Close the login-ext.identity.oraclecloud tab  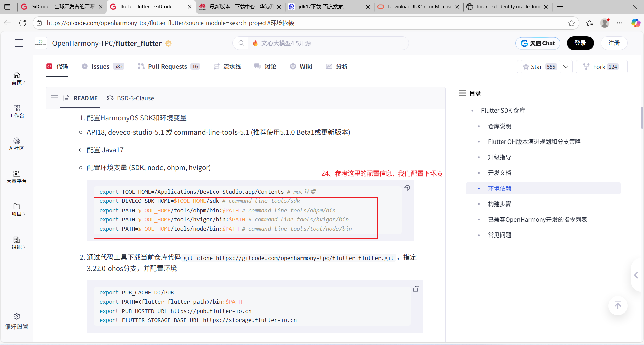[546, 7]
